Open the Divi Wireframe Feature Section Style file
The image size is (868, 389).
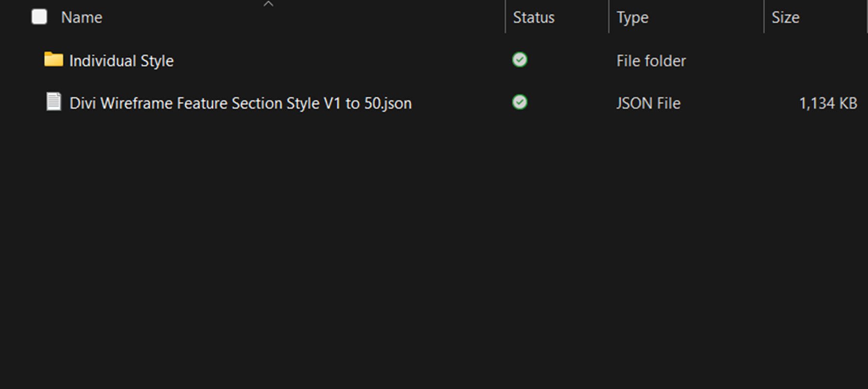pyautogui.click(x=241, y=103)
